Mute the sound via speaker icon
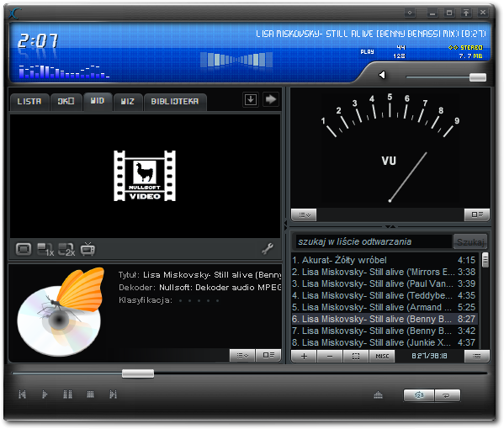Image resolution: width=504 pixels, height=429 pixels. (382, 75)
